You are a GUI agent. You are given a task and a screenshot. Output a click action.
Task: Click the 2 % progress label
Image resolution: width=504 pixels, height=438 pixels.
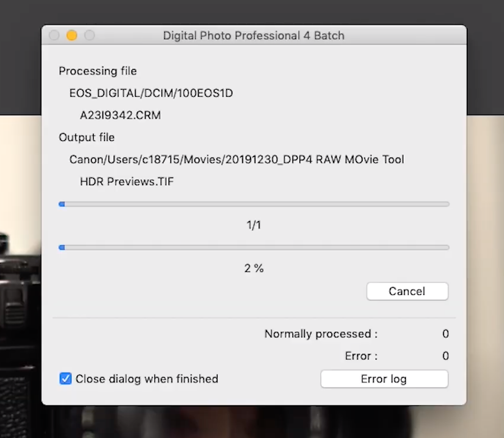[x=254, y=268]
